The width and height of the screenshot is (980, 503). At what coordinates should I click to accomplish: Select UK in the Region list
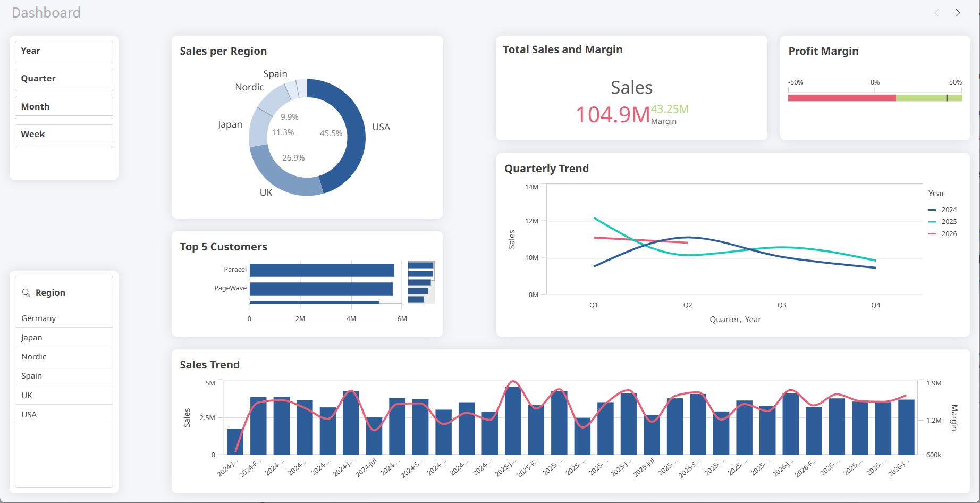[x=64, y=395]
